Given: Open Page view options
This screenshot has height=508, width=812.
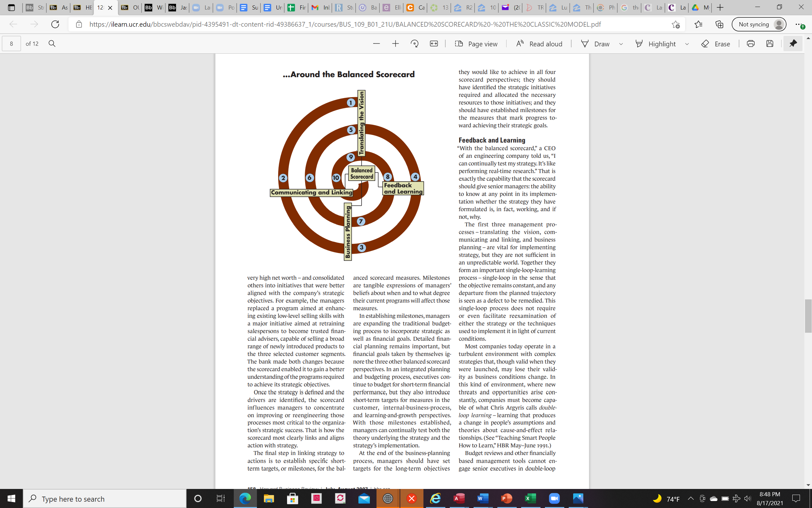Looking at the screenshot, I should click(x=476, y=44).
